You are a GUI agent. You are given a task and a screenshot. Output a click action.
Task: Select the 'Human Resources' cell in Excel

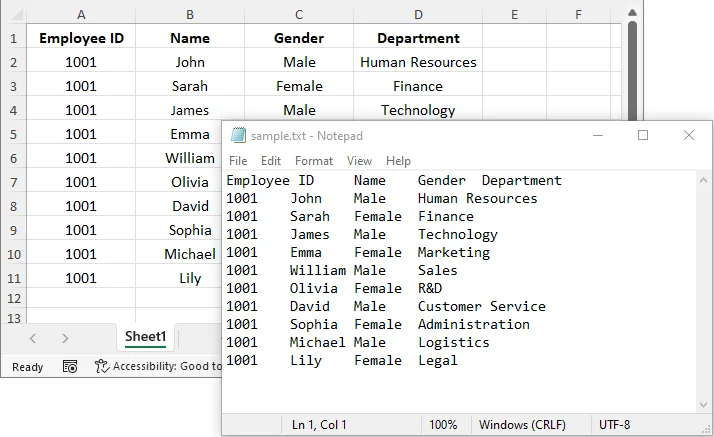418,62
